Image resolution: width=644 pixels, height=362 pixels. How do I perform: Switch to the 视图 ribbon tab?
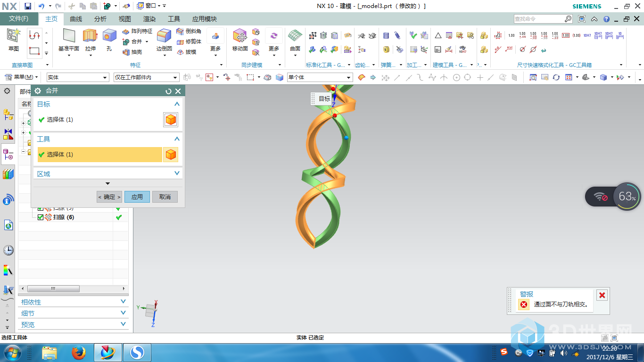[125, 19]
